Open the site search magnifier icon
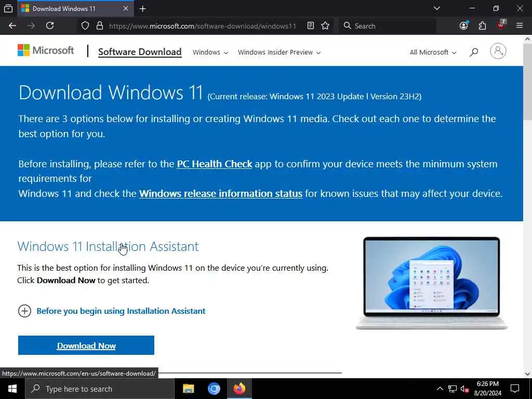The height and width of the screenshot is (399, 532). tap(474, 52)
